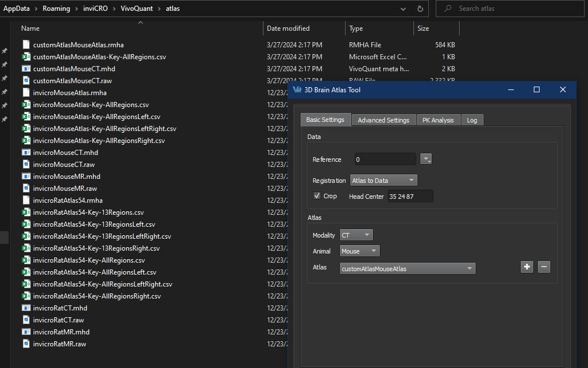The height and width of the screenshot is (368, 588).
Task: Open the Atlas dropdown showing customAtlasMouseAtlas
Action: click(x=407, y=268)
